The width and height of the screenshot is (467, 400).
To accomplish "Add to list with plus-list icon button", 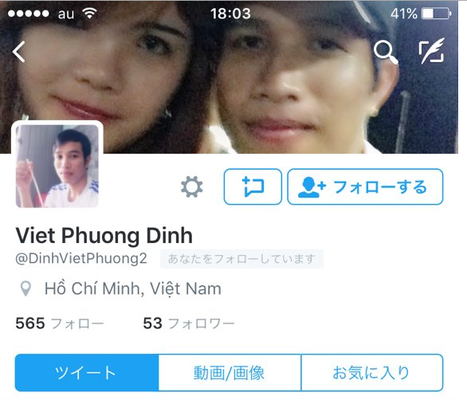I will [253, 187].
